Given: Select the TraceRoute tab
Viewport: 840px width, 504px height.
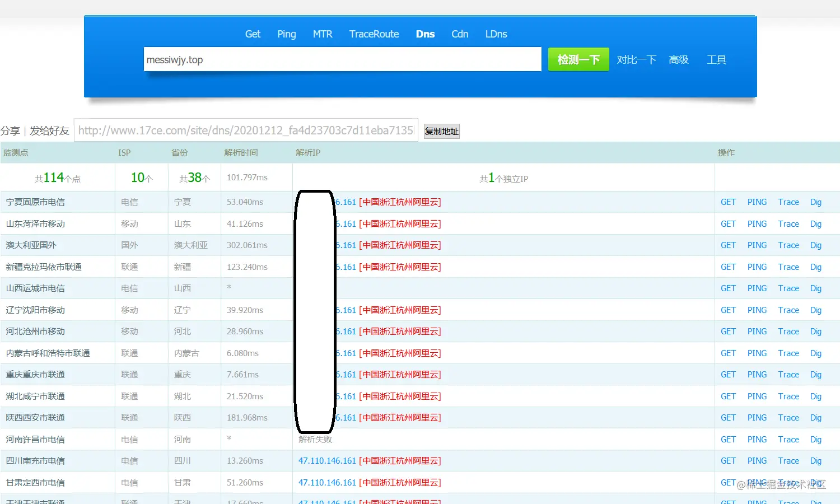Looking at the screenshot, I should coord(374,34).
